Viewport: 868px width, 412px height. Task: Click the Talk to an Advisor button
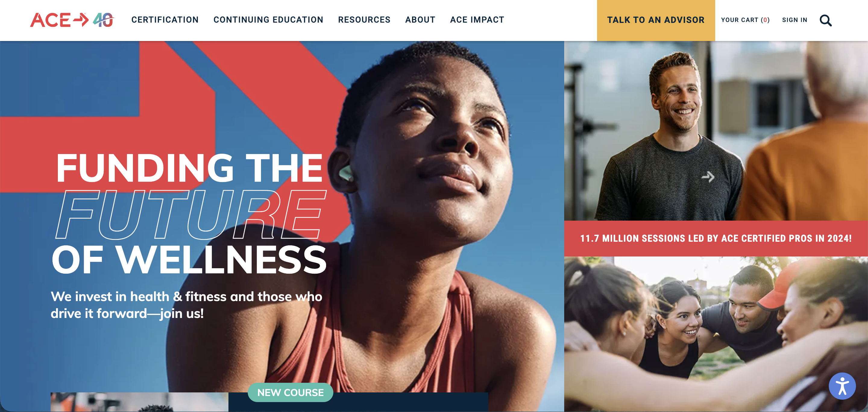(x=656, y=20)
